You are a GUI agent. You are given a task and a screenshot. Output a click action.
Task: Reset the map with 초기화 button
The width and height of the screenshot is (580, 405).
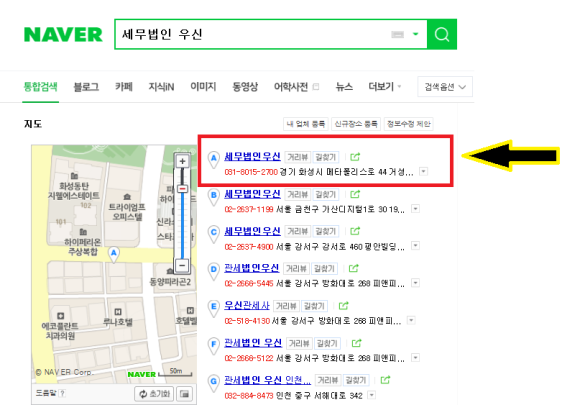(x=155, y=394)
